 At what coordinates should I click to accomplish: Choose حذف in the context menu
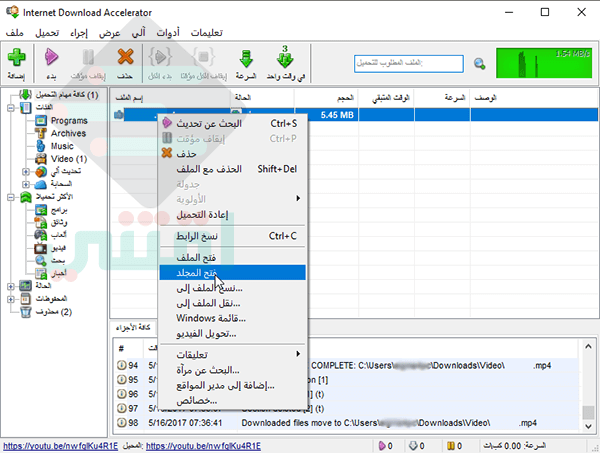click(233, 154)
